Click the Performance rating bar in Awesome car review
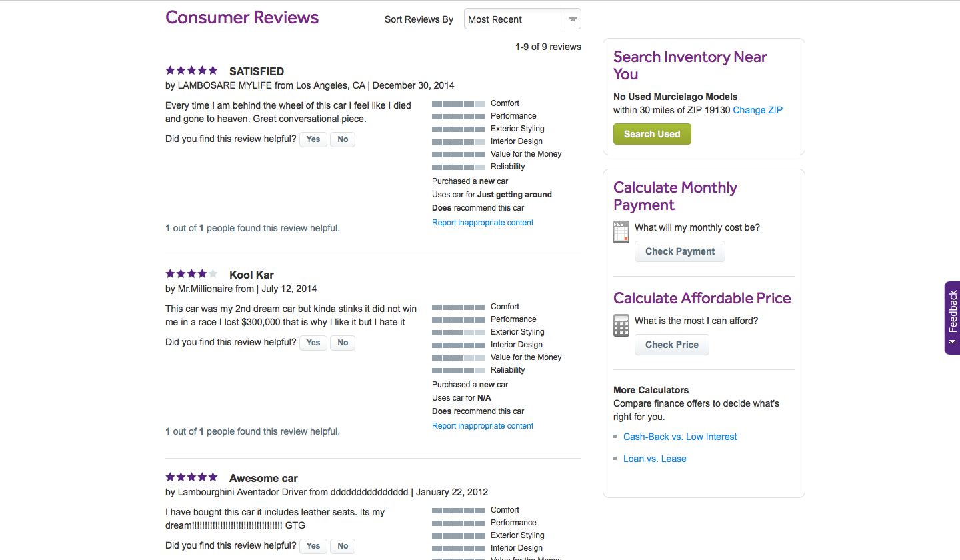Viewport: 960px width, 560px height. [x=459, y=523]
